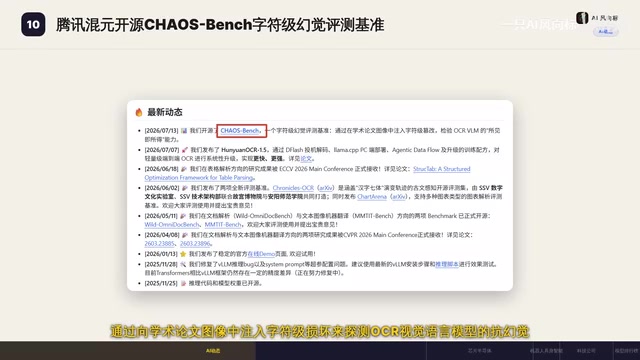The image size is (640, 360).
Task: Click the wrench emoji in the 2025/11/28 entry
Action: (183, 264)
